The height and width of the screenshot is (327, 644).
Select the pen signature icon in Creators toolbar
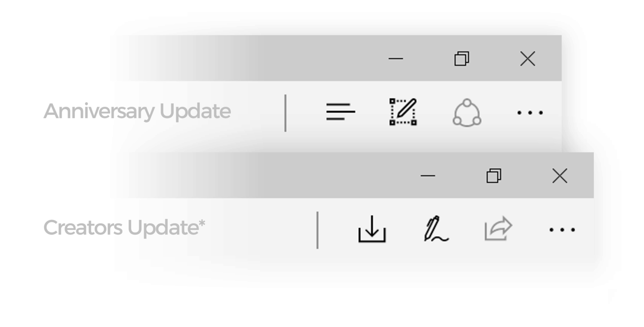tap(436, 229)
